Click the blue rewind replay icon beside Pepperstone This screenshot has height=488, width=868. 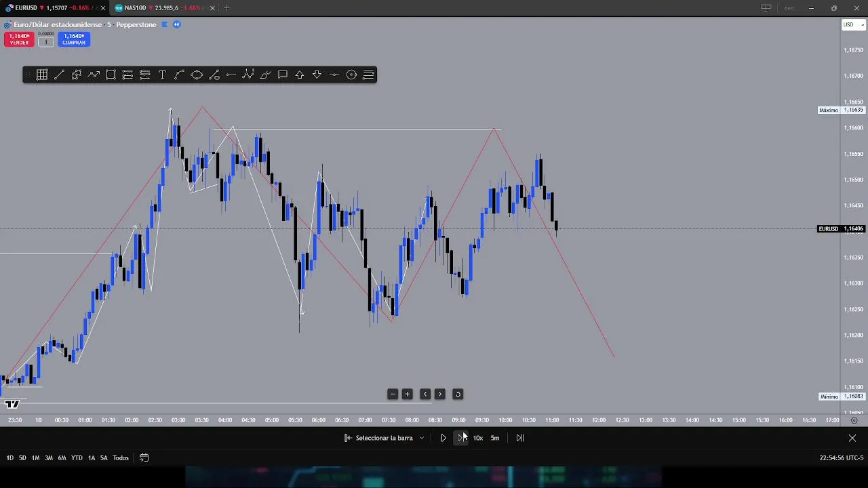pos(176,24)
